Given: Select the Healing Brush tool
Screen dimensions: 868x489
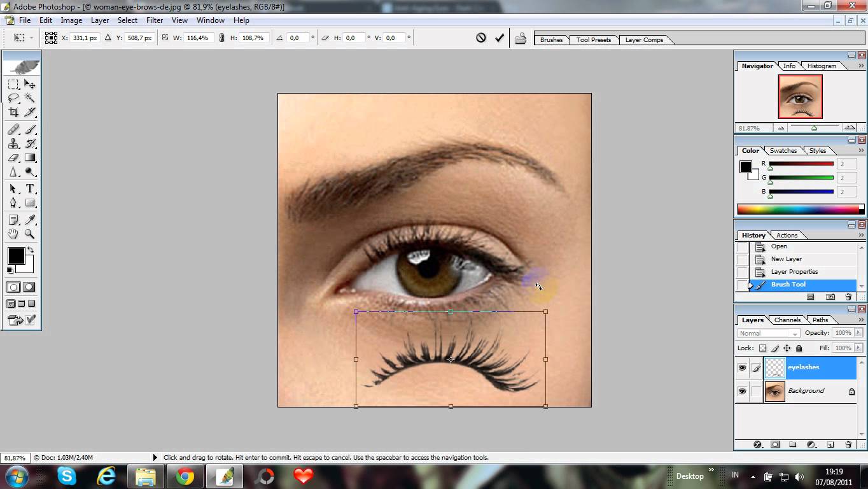Looking at the screenshot, I should pyautogui.click(x=13, y=130).
